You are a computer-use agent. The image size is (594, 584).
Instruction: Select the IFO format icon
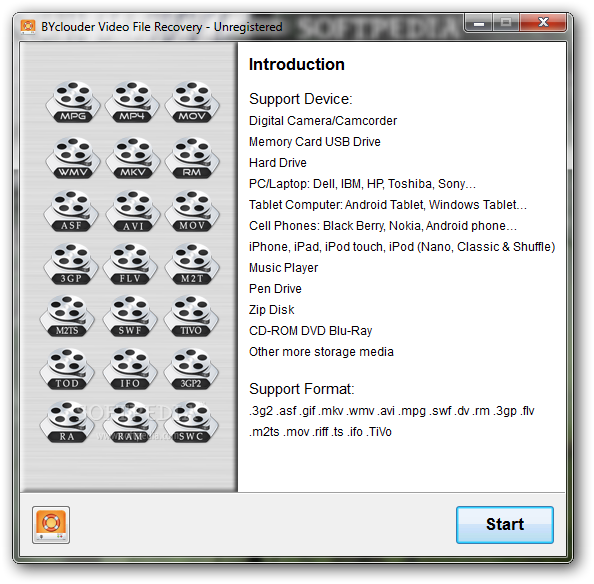[x=130, y=369]
